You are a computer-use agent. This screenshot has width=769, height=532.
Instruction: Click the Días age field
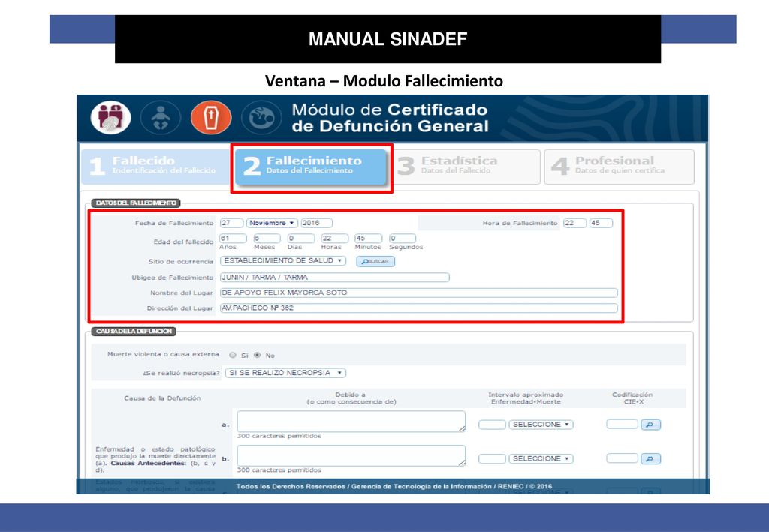300,238
